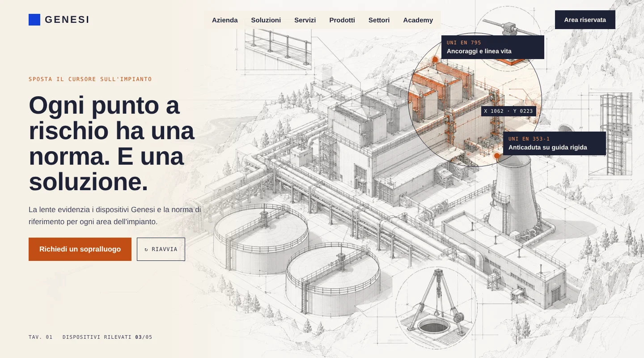Click the 'La lente evidenzia i dispositivi' paragraph
The width and height of the screenshot is (644, 358).
115,216
